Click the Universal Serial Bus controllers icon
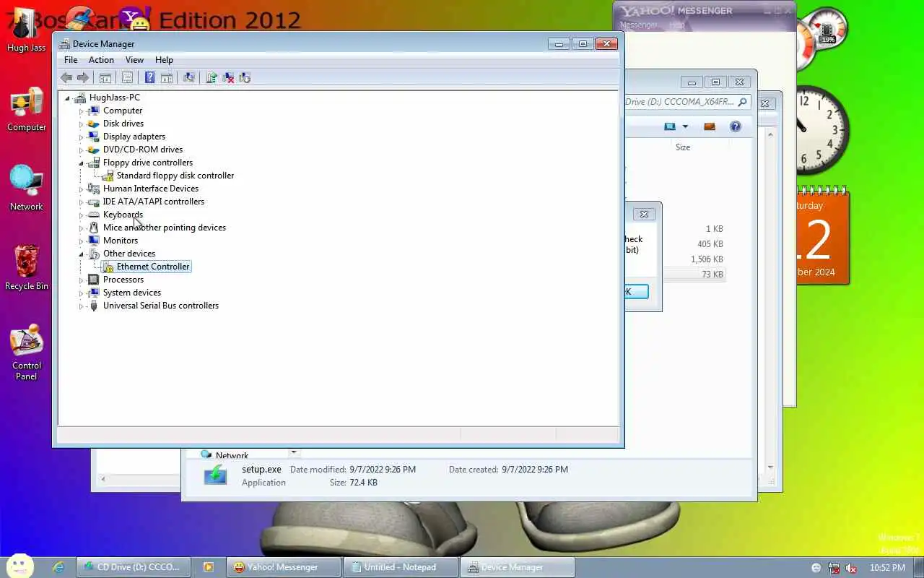This screenshot has height=578, width=924. (93, 306)
